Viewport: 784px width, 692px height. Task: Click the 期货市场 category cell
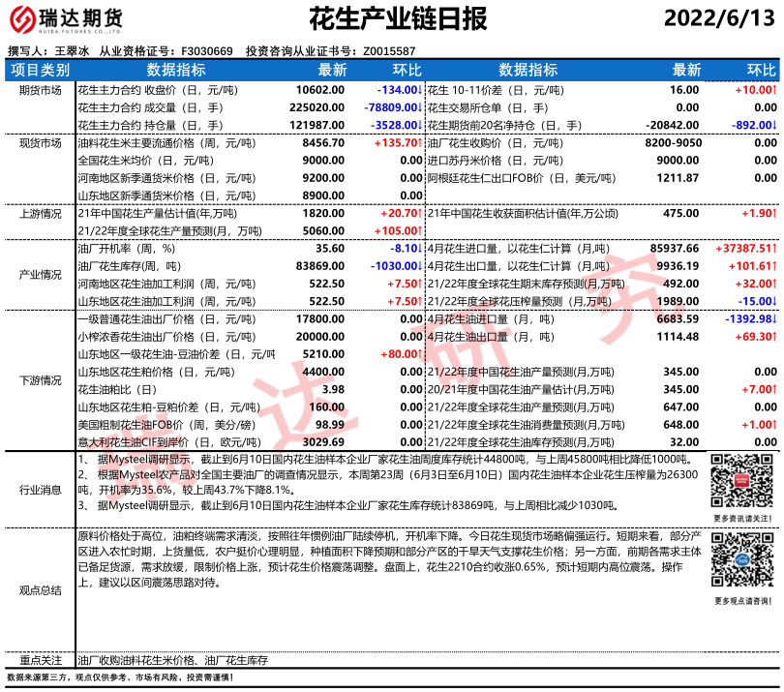pos(40,89)
